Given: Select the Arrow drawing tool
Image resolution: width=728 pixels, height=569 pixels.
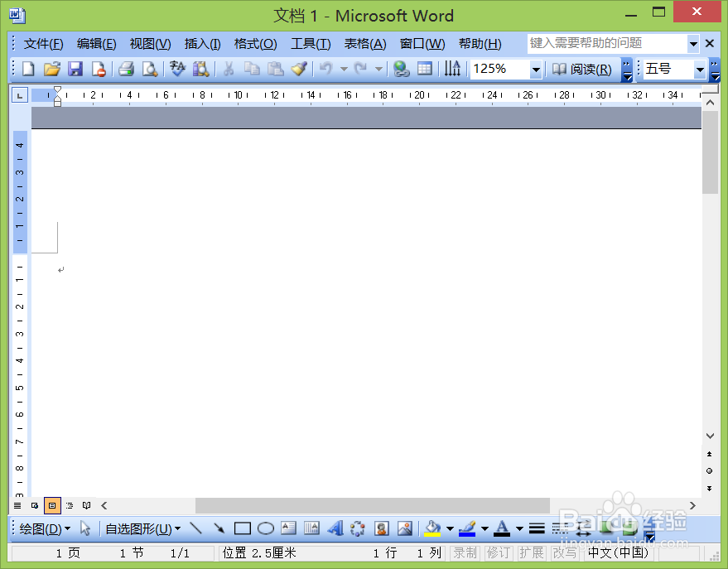Looking at the screenshot, I should tap(219, 528).
